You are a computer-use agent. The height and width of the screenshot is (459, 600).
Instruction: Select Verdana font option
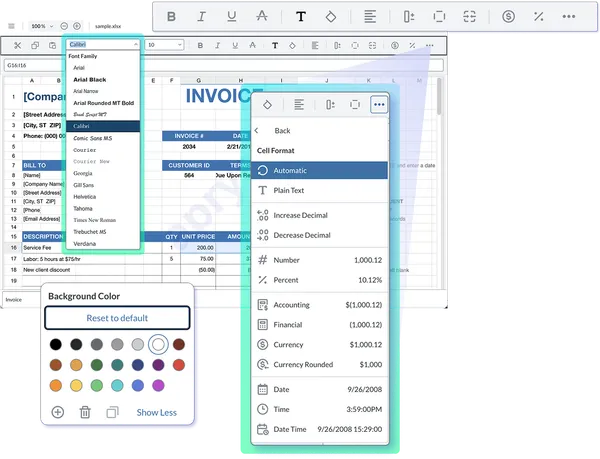click(x=103, y=244)
